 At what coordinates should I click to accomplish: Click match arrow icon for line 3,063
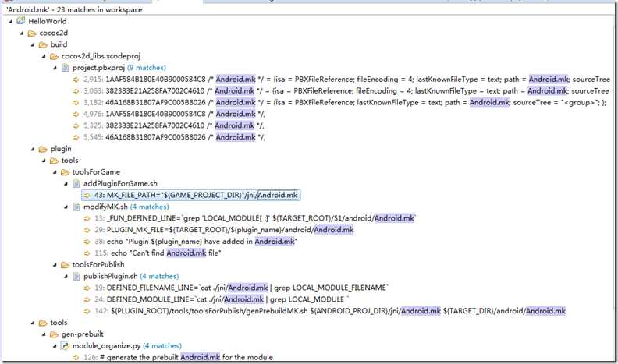click(x=76, y=91)
